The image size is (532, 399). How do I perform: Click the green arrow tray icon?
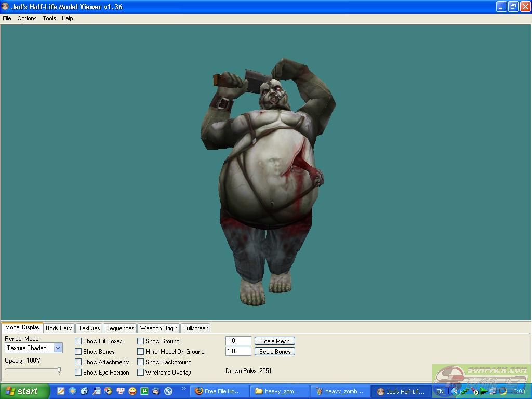484,392
